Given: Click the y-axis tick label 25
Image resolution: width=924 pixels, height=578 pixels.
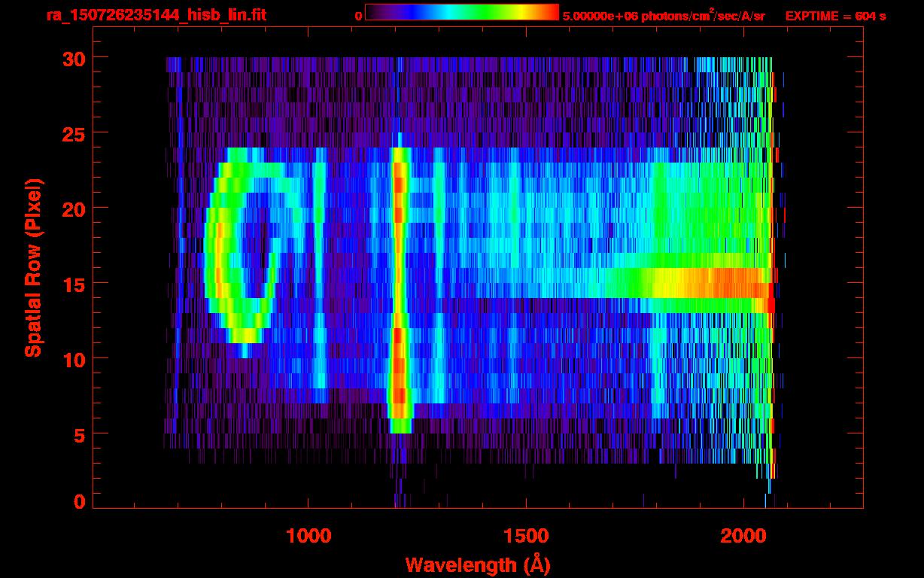Looking at the screenshot, I should tap(74, 133).
